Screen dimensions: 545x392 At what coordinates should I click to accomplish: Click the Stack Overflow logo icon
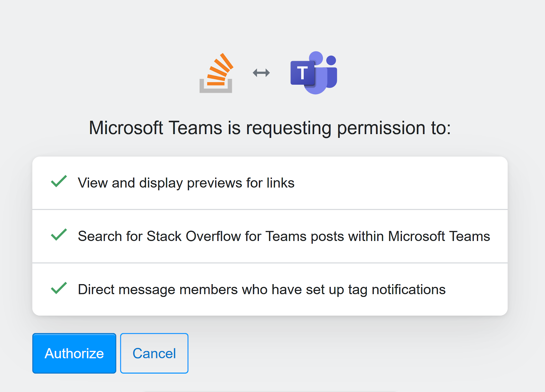[x=216, y=73]
